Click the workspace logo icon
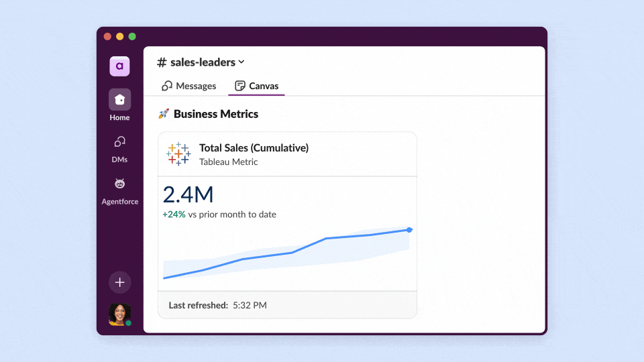Image resolution: width=644 pixels, height=362 pixels. tap(119, 66)
